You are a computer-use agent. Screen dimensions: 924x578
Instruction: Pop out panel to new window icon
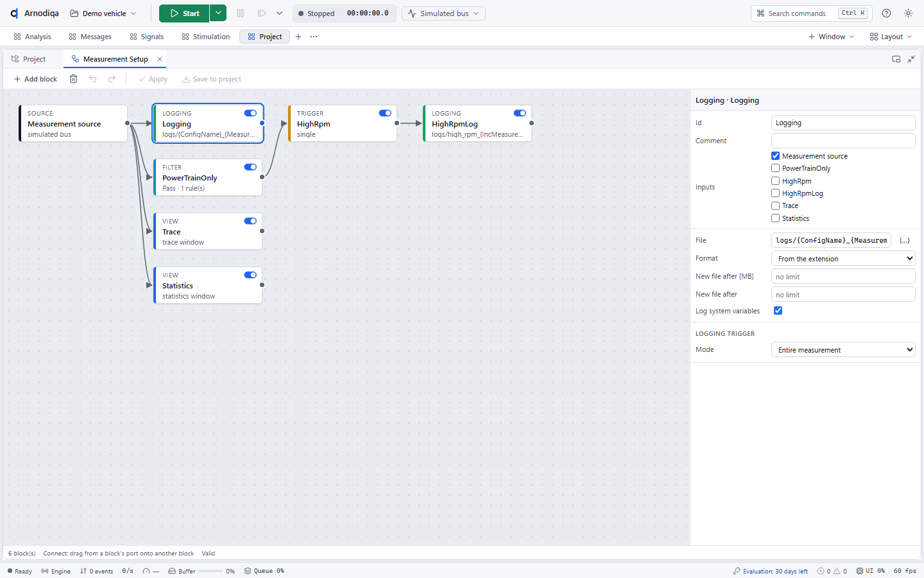point(896,59)
